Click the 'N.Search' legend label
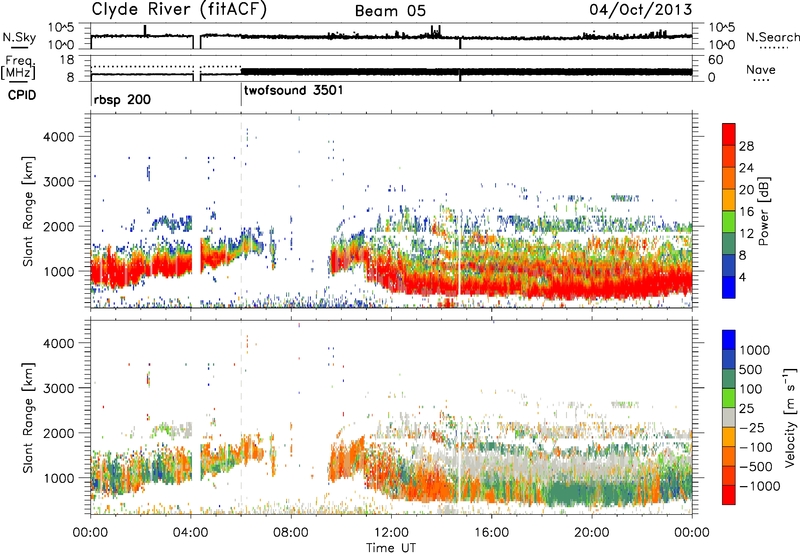The height and width of the screenshot is (554, 800). [772, 37]
